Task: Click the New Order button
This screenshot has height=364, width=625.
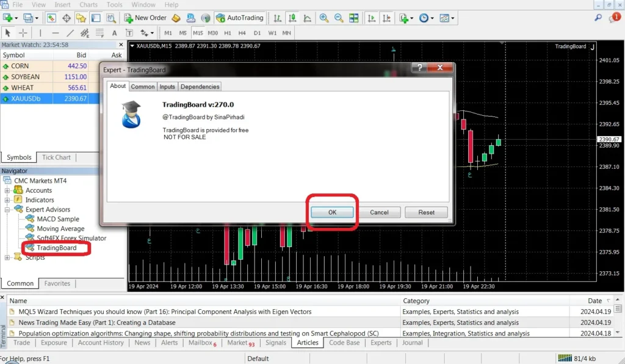Action: pos(145,18)
